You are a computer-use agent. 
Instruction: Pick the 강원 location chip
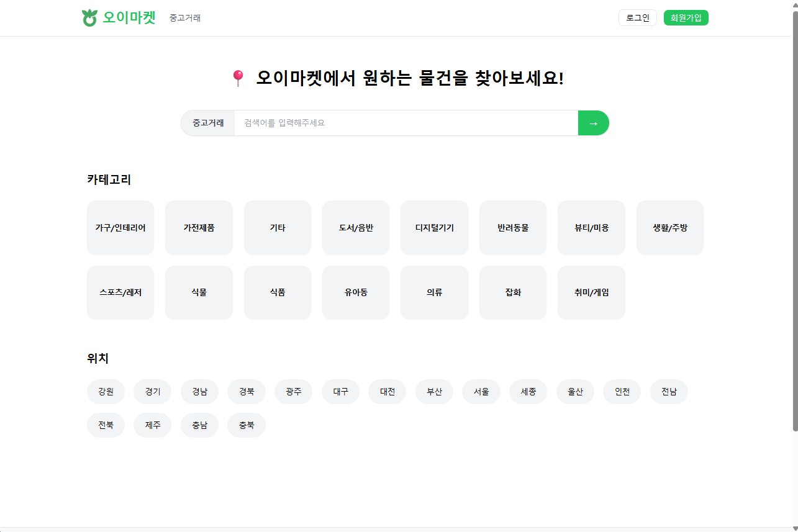(106, 392)
